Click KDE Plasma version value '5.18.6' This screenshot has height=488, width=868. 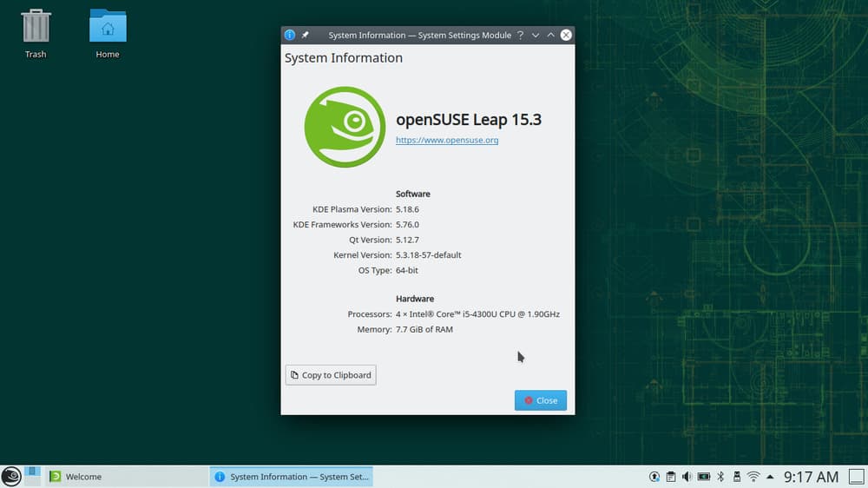(x=407, y=209)
